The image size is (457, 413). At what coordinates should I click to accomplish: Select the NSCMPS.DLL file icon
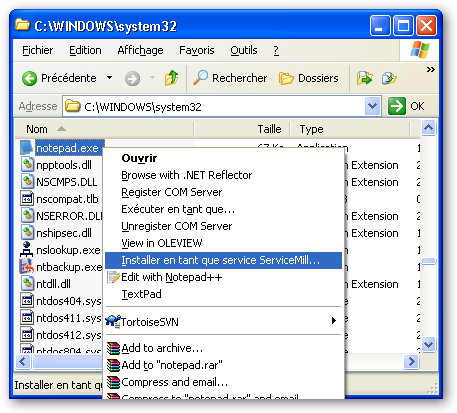click(27, 182)
